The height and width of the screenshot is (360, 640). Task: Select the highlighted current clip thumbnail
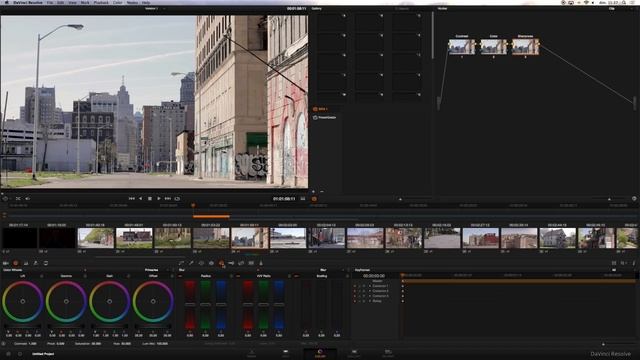pyautogui.click(x=250, y=238)
